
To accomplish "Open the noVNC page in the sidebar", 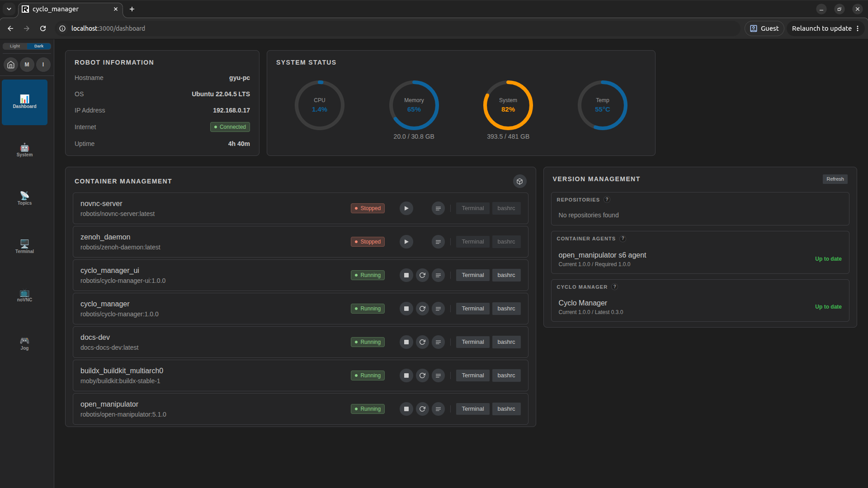I will 24,296.
